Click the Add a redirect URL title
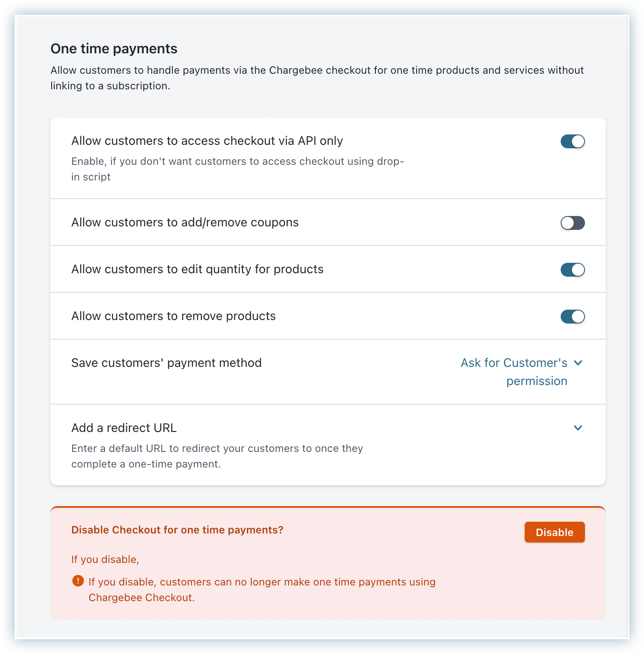This screenshot has height=654, width=644. [x=124, y=428]
